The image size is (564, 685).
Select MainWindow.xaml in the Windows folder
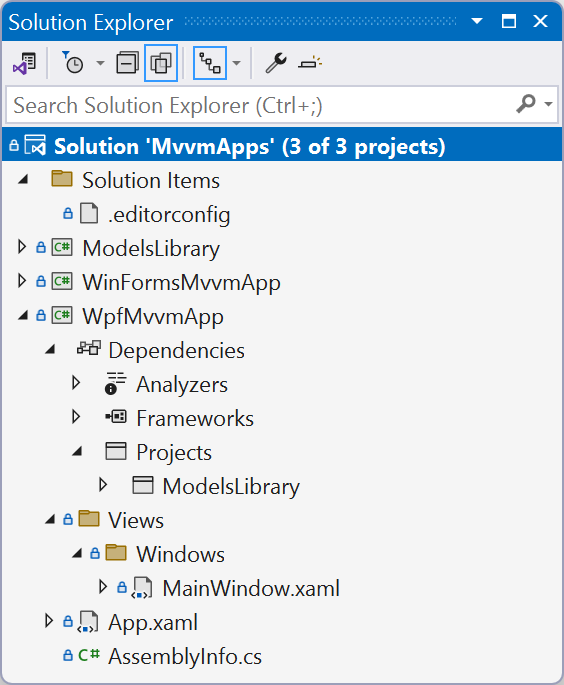pyautogui.click(x=251, y=588)
